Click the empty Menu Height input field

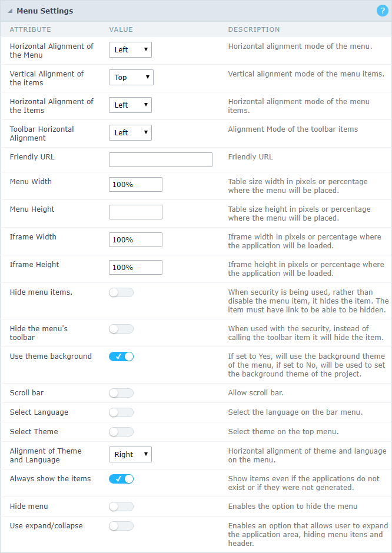coord(135,212)
